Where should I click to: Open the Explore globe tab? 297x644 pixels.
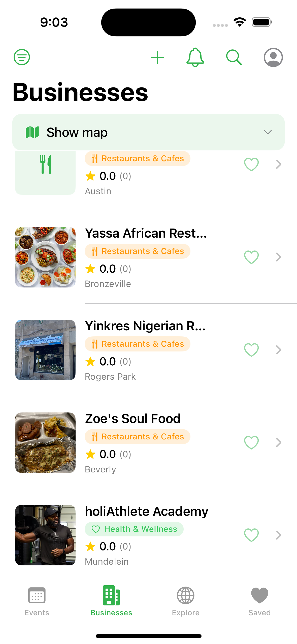pyautogui.click(x=186, y=601)
